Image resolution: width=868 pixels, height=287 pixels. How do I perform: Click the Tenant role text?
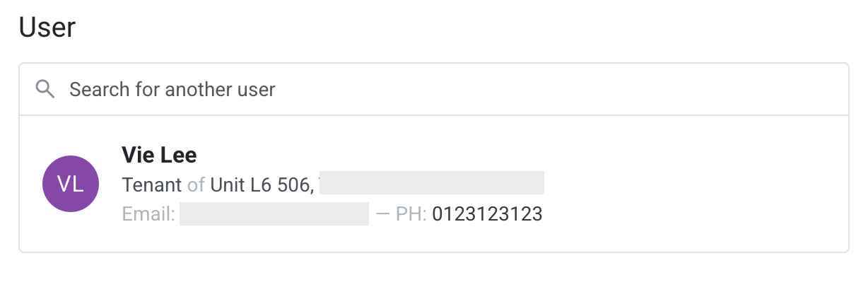point(152,184)
